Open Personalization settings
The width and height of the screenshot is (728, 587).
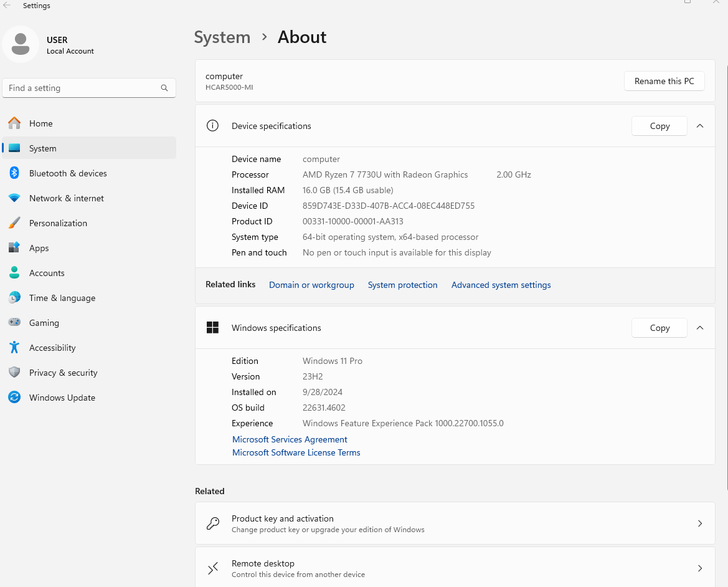tap(89, 223)
